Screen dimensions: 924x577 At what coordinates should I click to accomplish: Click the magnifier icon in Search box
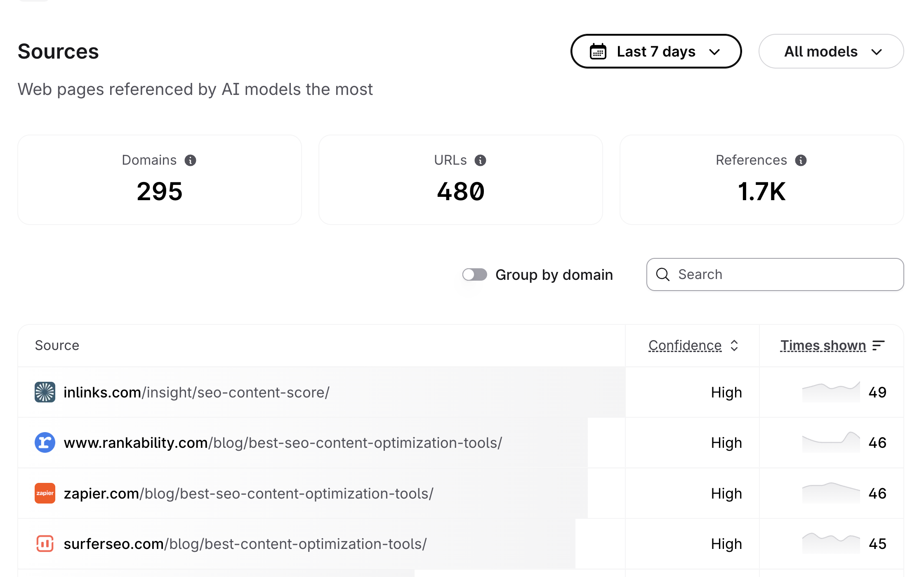pos(663,274)
